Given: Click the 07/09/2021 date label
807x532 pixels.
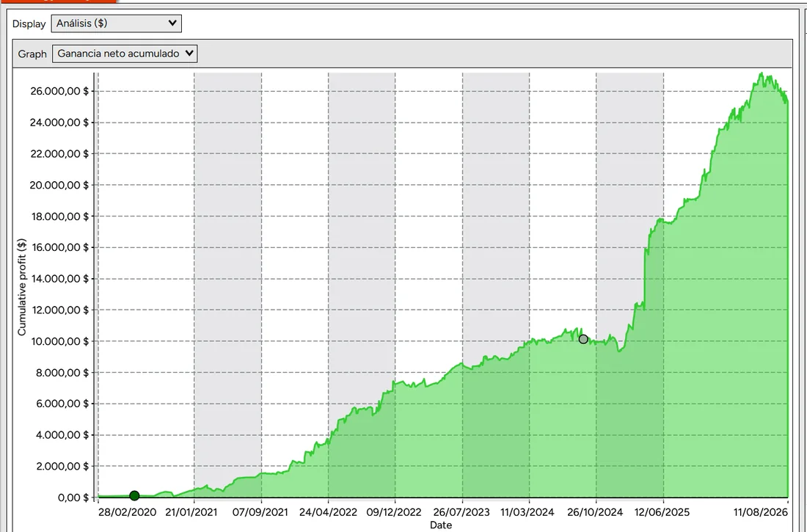Looking at the screenshot, I should pos(260,512).
